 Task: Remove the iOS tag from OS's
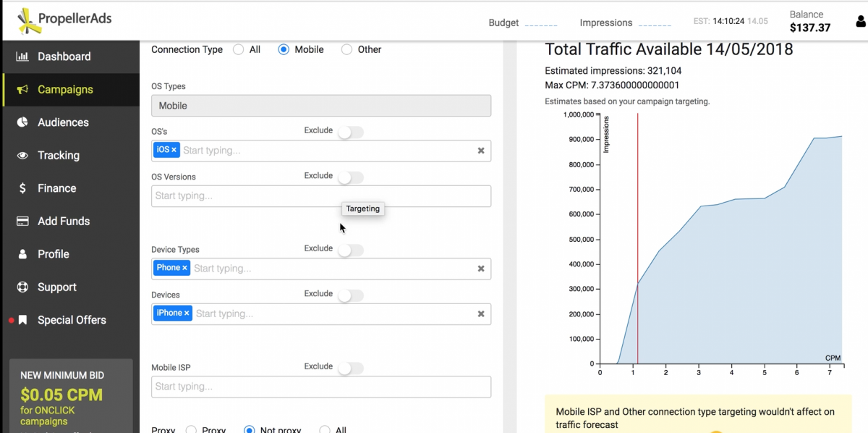pos(174,150)
